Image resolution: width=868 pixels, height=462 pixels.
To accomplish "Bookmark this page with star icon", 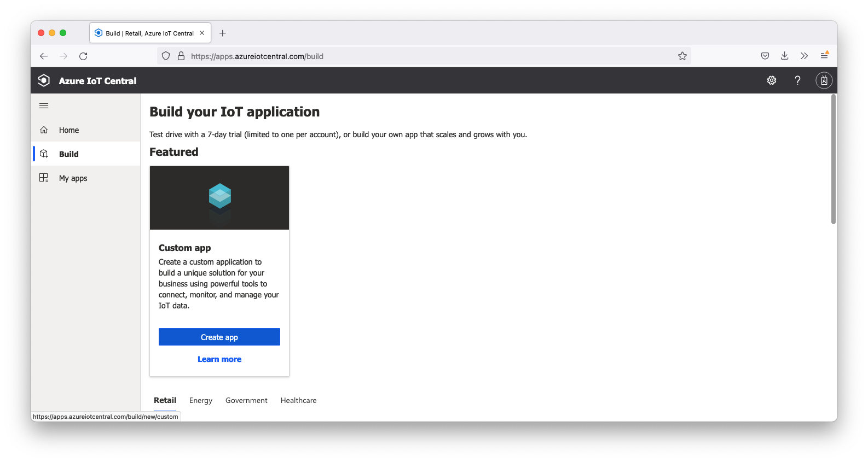I will coord(682,56).
